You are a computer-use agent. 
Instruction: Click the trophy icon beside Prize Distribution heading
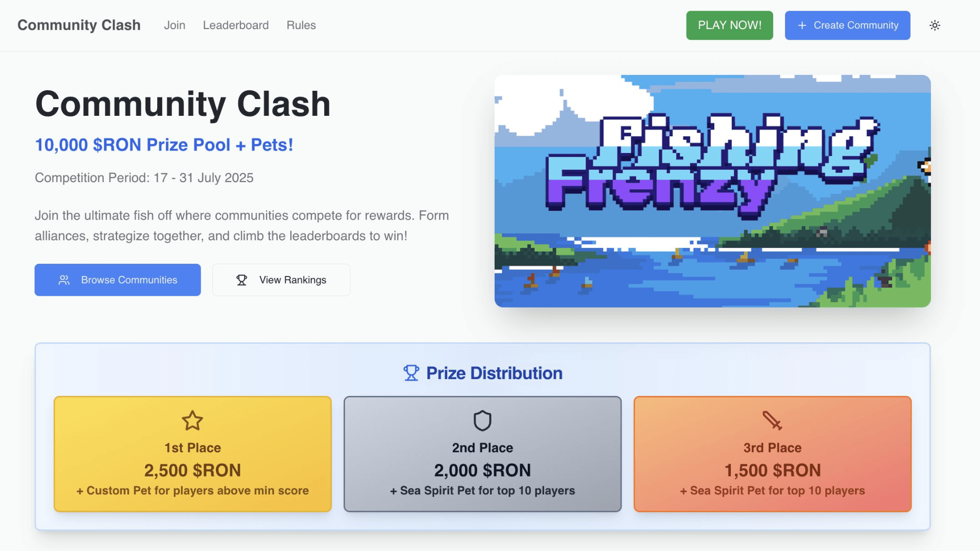(410, 372)
